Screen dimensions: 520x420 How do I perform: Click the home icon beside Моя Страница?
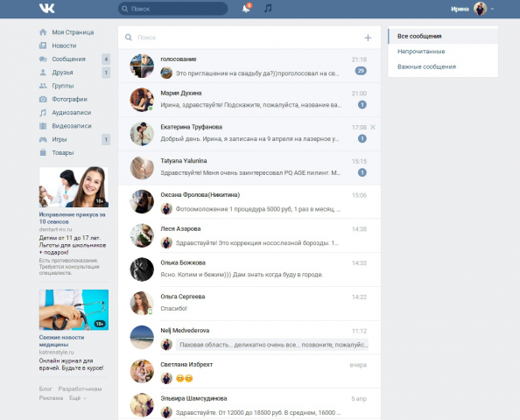pyautogui.click(x=43, y=32)
